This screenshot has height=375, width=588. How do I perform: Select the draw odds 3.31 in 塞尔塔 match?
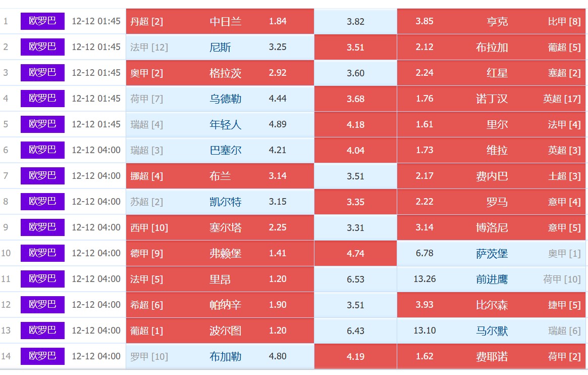tap(355, 227)
